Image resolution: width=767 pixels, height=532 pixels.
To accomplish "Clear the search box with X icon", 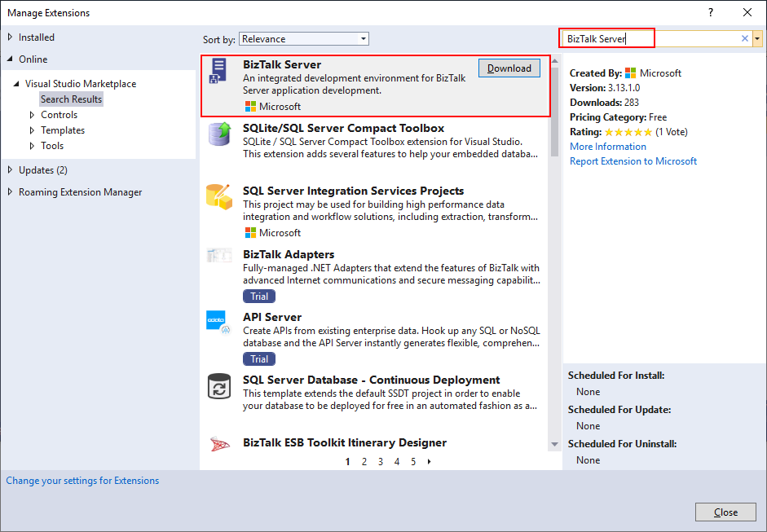I will coord(744,38).
